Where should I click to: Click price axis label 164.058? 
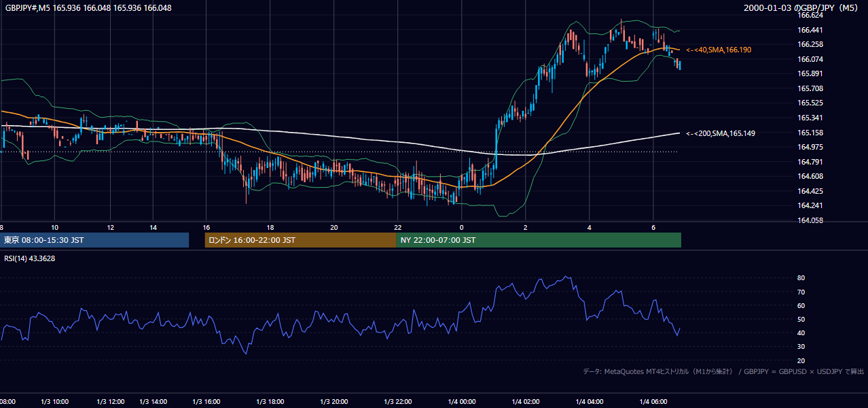810,220
